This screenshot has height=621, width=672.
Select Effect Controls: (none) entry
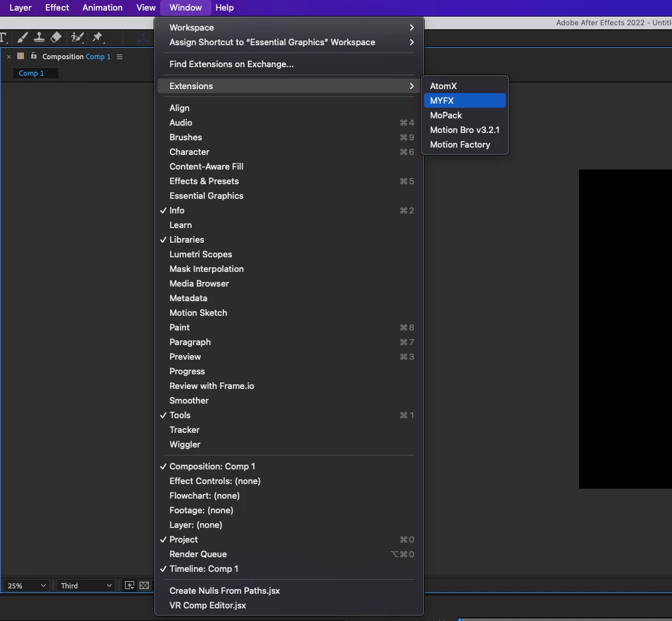pyautogui.click(x=289, y=481)
